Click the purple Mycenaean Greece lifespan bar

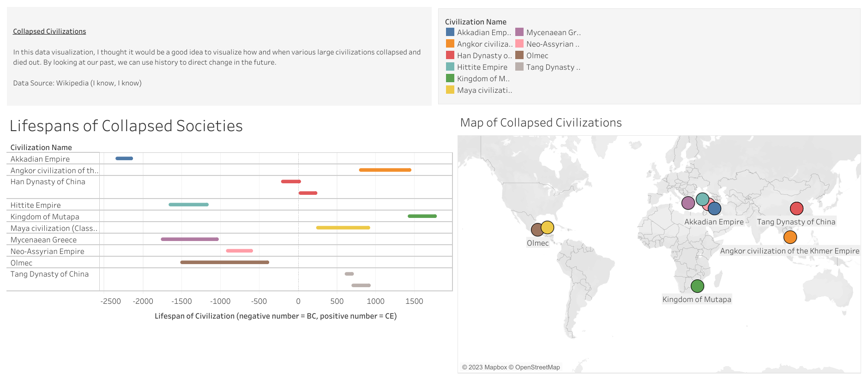189,239
